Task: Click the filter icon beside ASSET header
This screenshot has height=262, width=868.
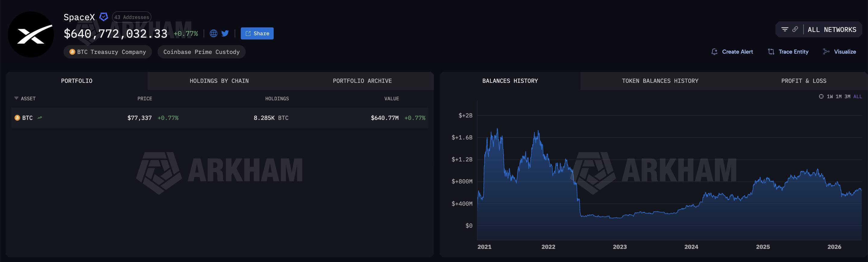Action: (16, 98)
